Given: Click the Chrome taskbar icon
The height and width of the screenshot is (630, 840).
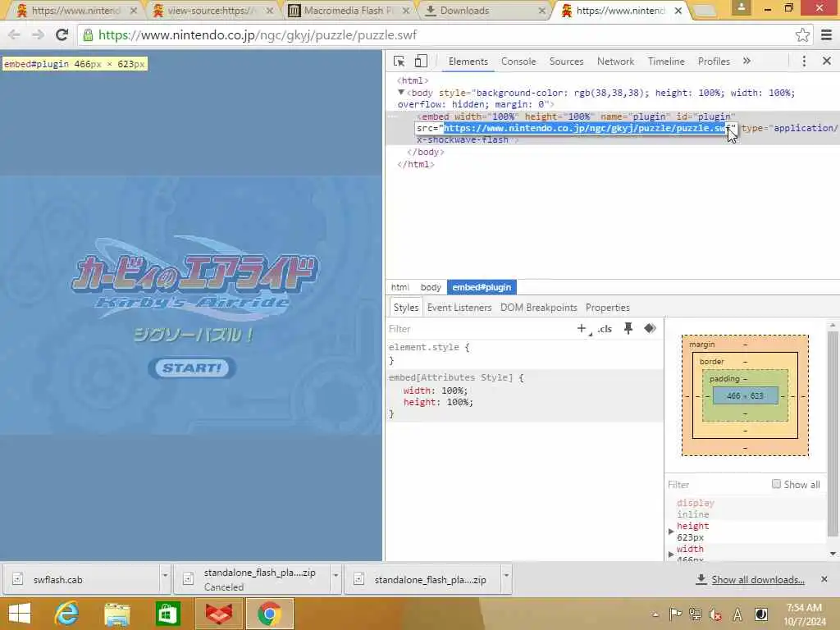Looking at the screenshot, I should (x=269, y=614).
